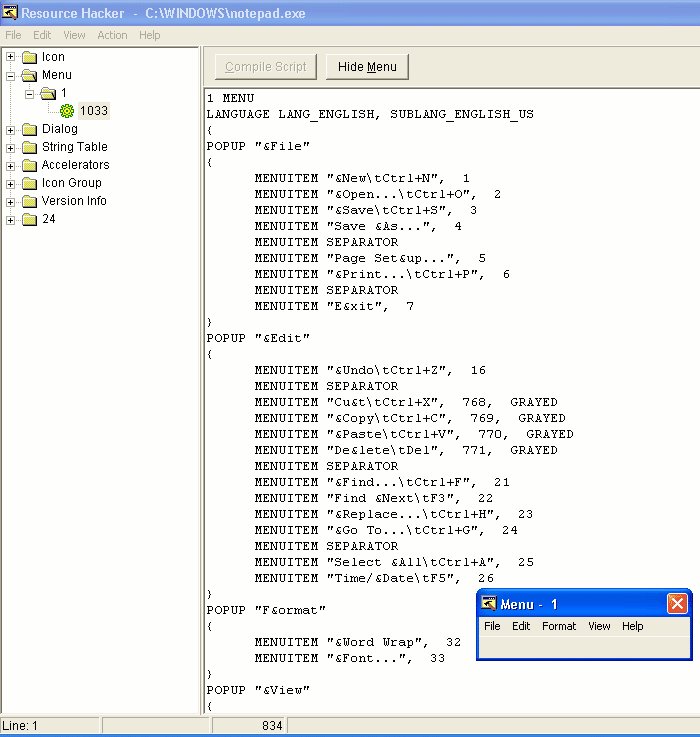Image resolution: width=700 pixels, height=737 pixels.
Task: Click the Accelerators folder icon
Action: (30, 165)
